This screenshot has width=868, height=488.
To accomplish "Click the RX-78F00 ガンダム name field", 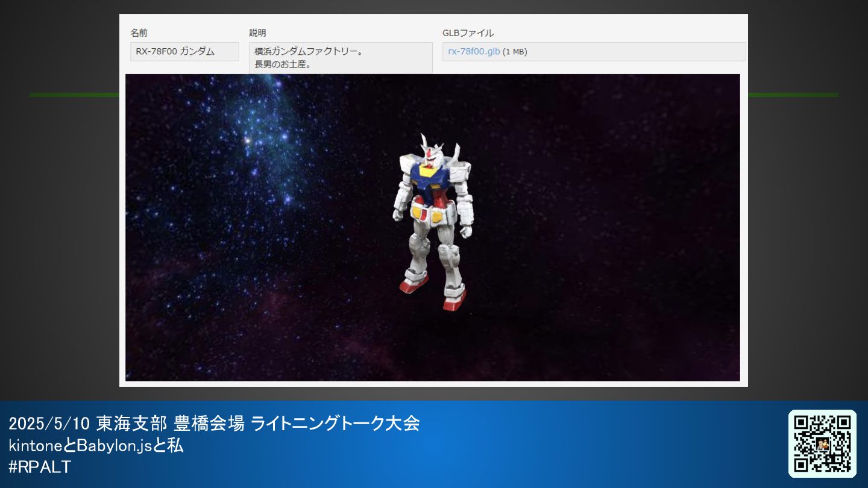I will pos(184,52).
